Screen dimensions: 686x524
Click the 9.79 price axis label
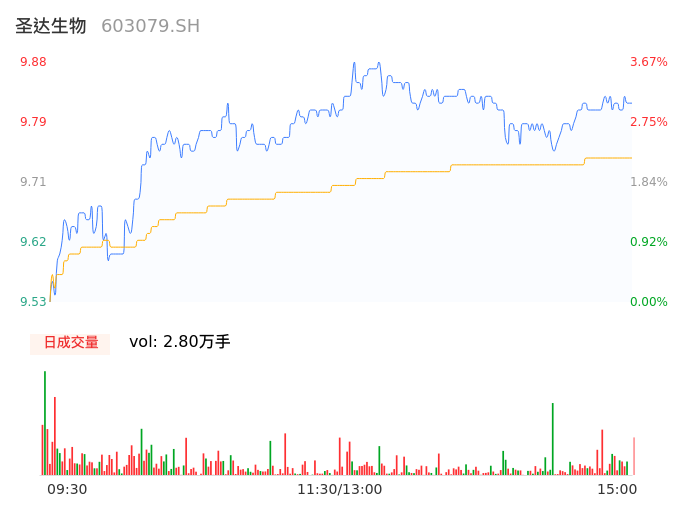[33, 122]
